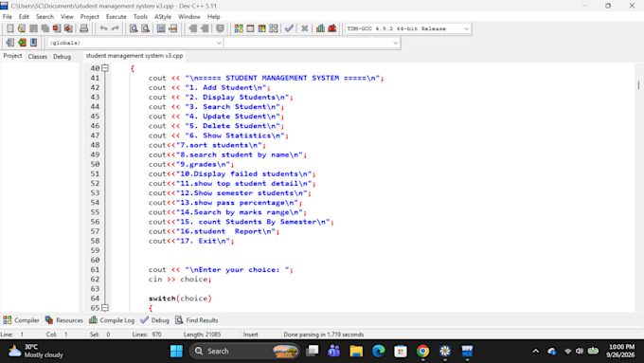Click the Compile icon with four colored squares
The image size is (644, 363).
click(239, 28)
